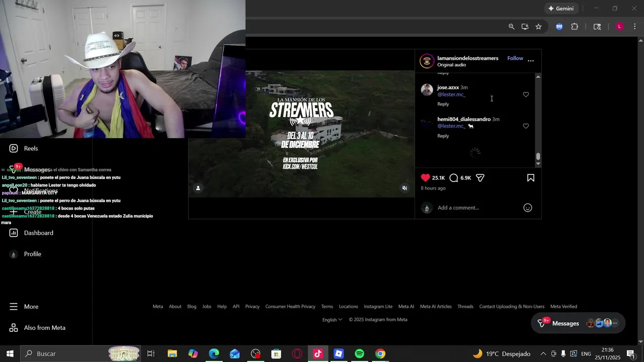644x362 pixels.
Task: Open the Chrome profile avatar L
Action: coord(620,27)
